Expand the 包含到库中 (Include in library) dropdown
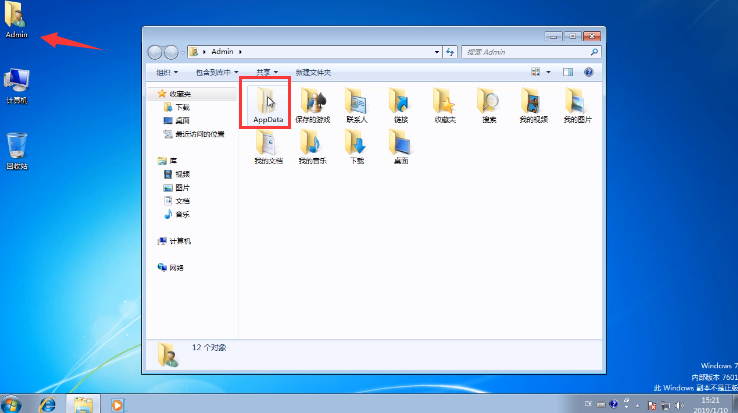The image size is (738, 413). pos(217,72)
